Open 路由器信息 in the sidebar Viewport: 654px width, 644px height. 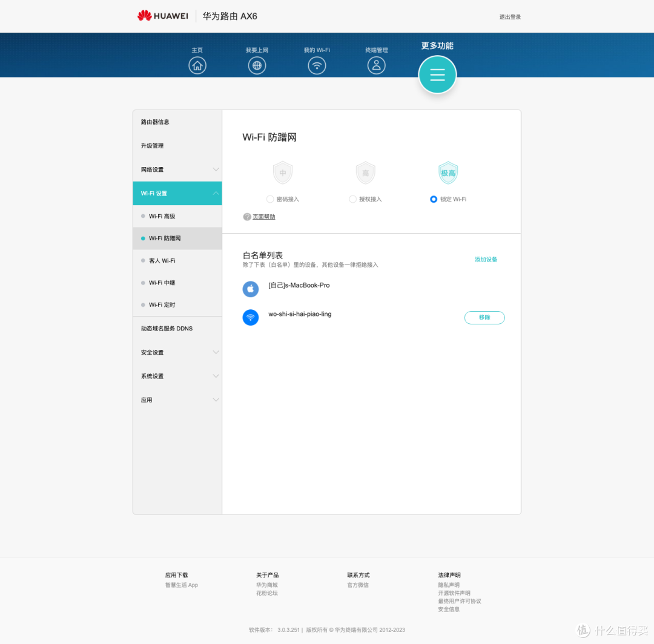tap(177, 122)
